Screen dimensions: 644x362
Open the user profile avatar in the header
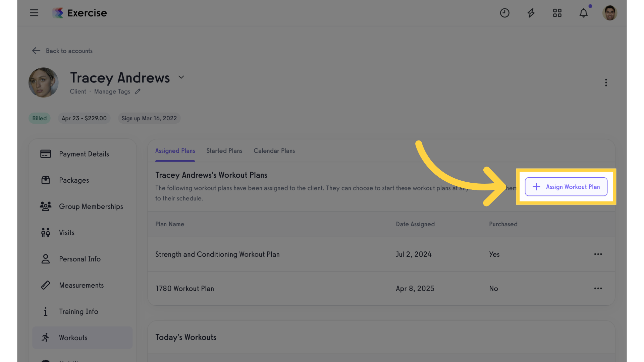coord(609,13)
